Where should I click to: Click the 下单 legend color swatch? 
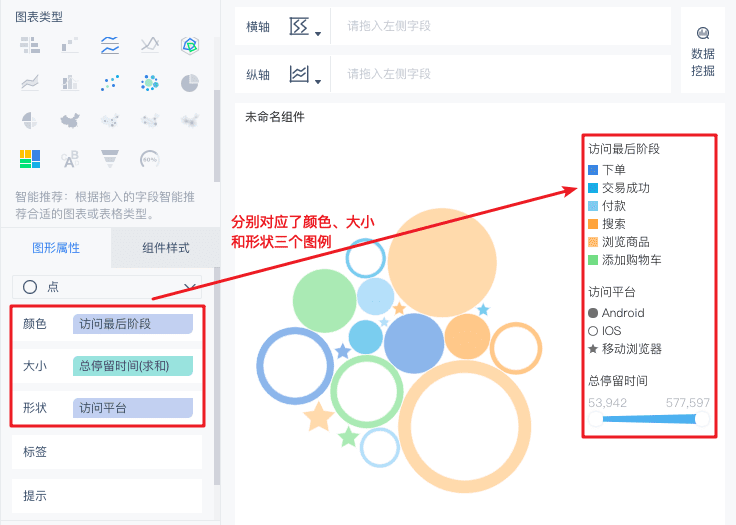[593, 170]
